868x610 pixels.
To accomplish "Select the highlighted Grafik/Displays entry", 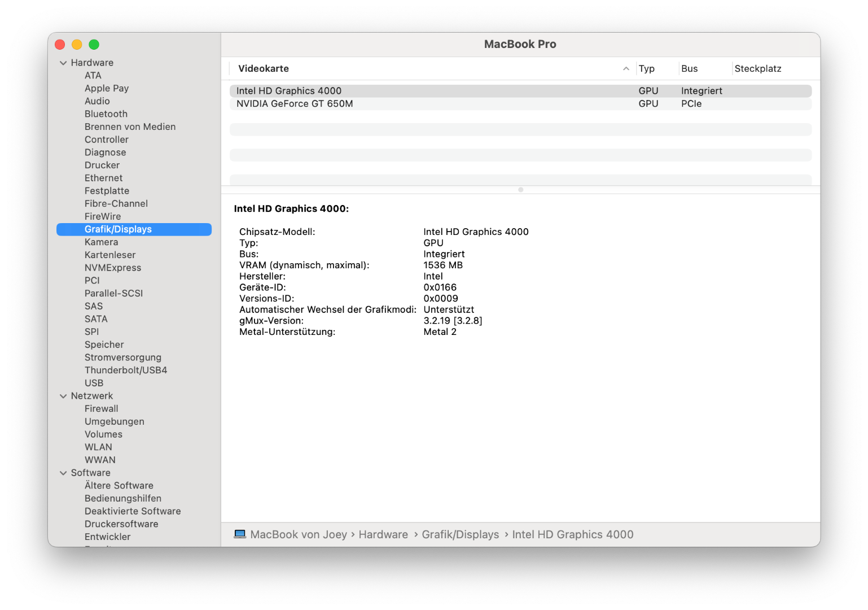I will 134,229.
